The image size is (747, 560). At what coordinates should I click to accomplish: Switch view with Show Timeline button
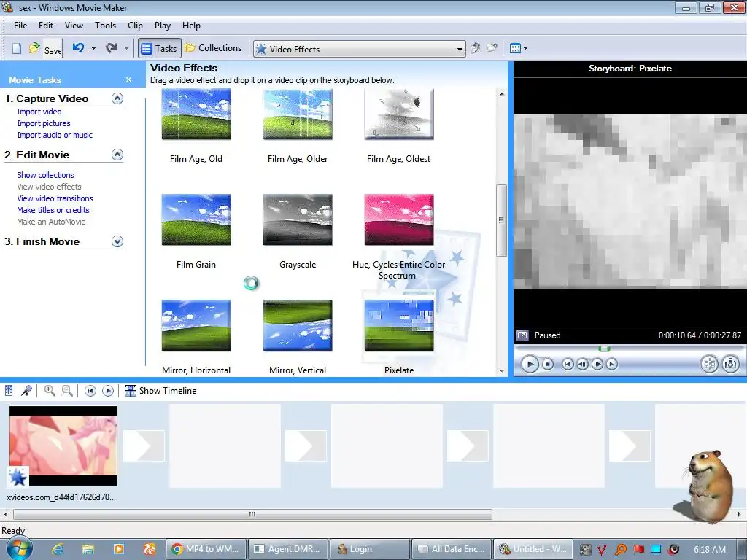pyautogui.click(x=160, y=391)
